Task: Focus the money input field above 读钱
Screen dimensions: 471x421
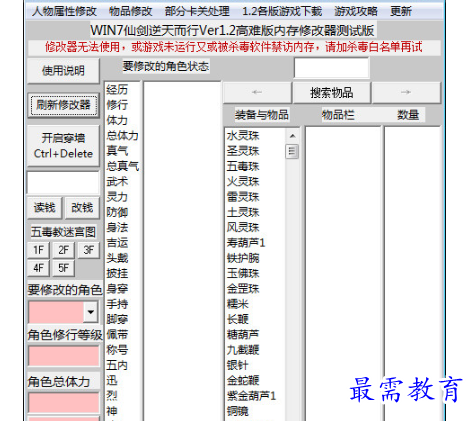Action: (63, 183)
